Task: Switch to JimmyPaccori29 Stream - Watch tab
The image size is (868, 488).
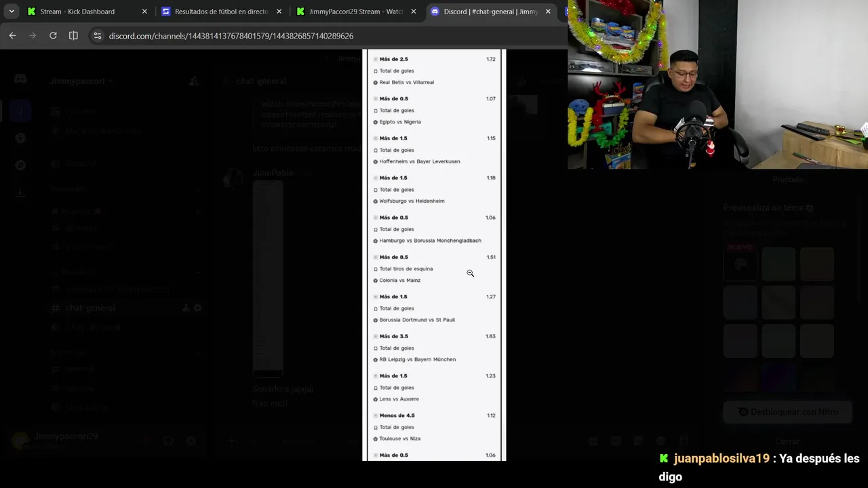Action: 356,12
